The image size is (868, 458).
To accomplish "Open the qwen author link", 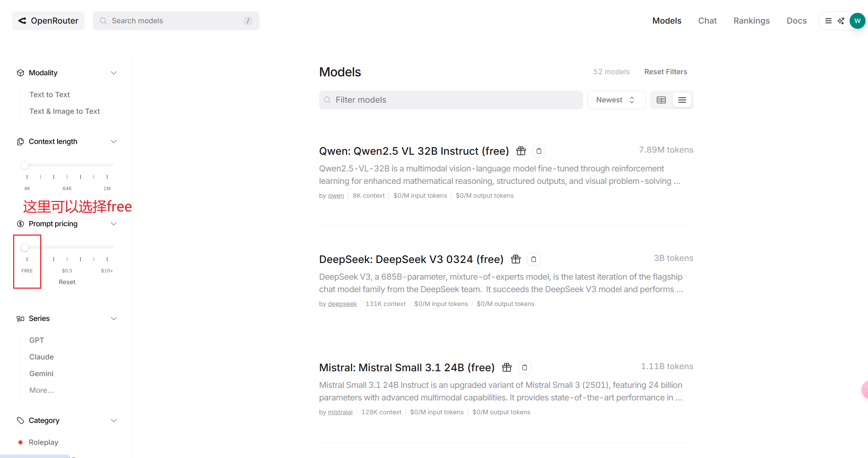I will (x=336, y=196).
